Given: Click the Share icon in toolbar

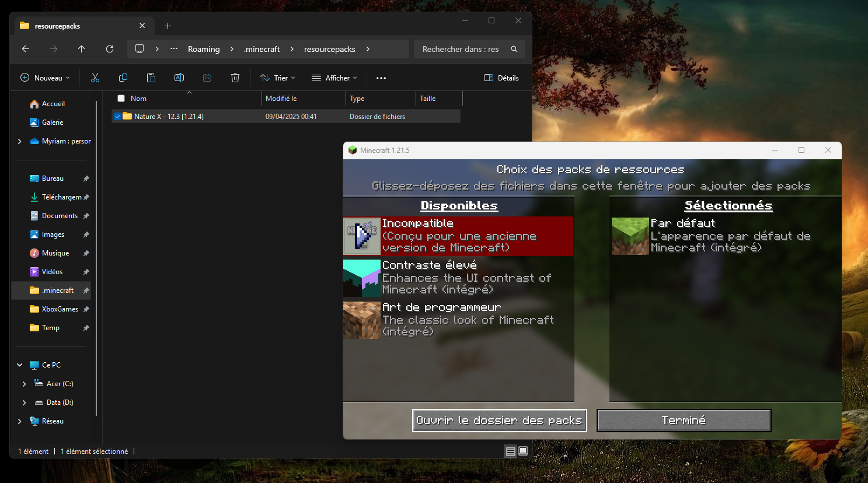Looking at the screenshot, I should [207, 78].
